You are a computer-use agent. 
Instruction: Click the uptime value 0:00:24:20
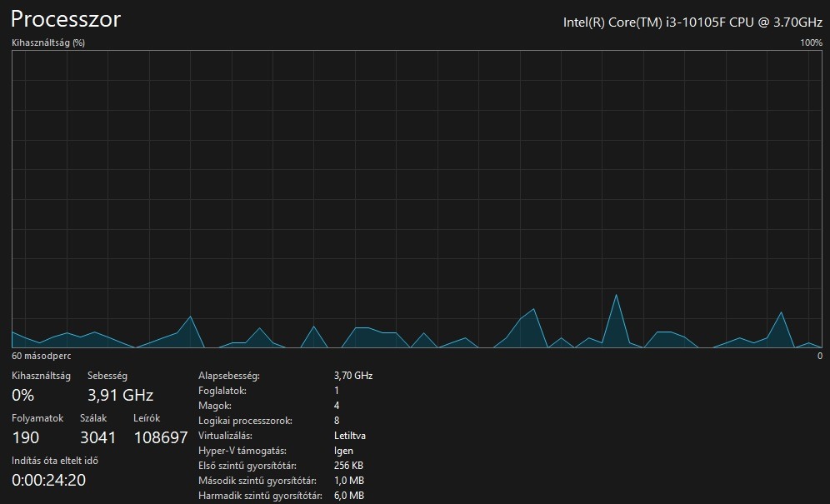tap(48, 480)
